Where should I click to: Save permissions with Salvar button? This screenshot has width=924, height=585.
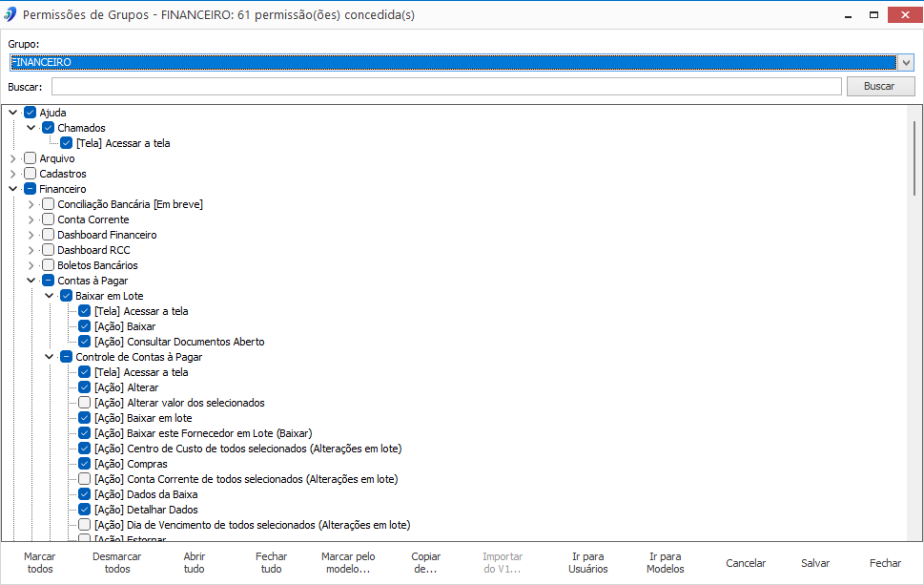point(815,563)
